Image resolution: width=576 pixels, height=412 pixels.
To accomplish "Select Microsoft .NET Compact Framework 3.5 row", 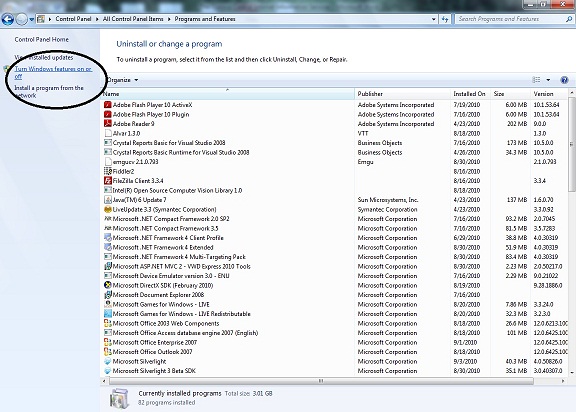I will [335, 228].
